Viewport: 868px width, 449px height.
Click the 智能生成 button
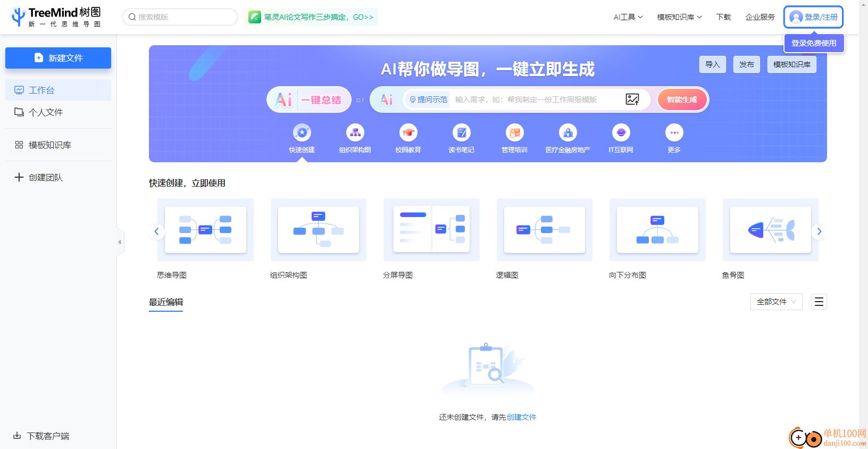682,99
